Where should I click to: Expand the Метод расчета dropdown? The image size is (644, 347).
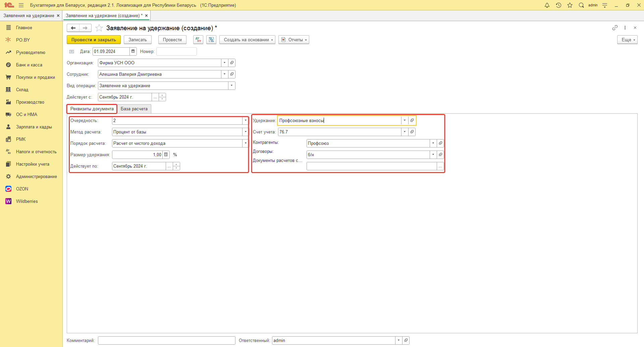246,132
